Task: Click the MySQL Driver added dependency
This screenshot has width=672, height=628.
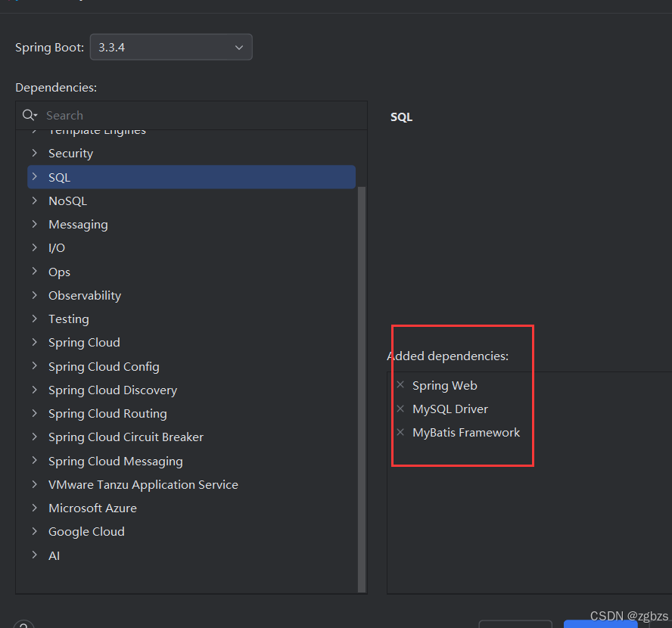Action: (450, 409)
